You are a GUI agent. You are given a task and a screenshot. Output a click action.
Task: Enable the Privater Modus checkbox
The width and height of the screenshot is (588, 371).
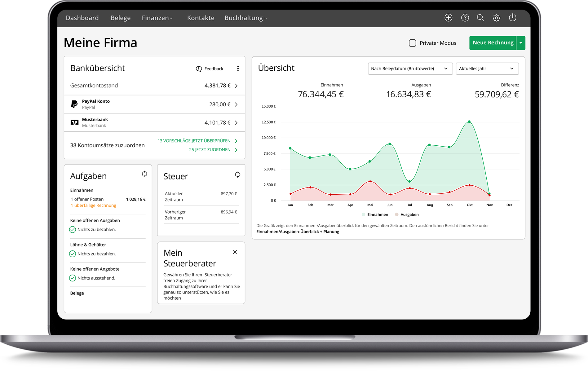tap(412, 43)
